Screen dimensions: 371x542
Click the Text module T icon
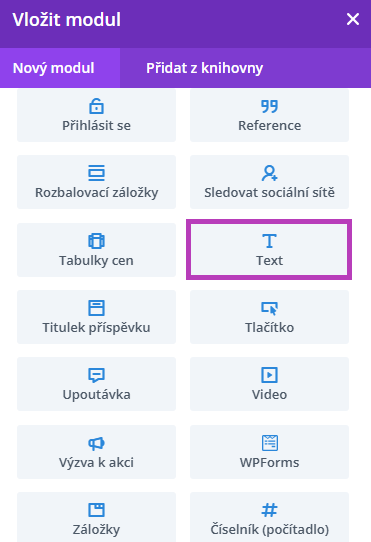pyautogui.click(x=269, y=241)
